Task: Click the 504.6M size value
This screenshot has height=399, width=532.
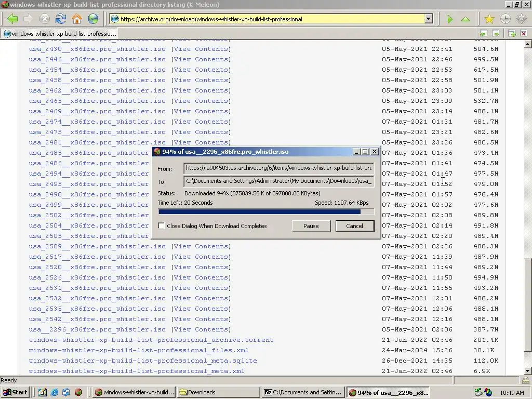Action: 486,49
